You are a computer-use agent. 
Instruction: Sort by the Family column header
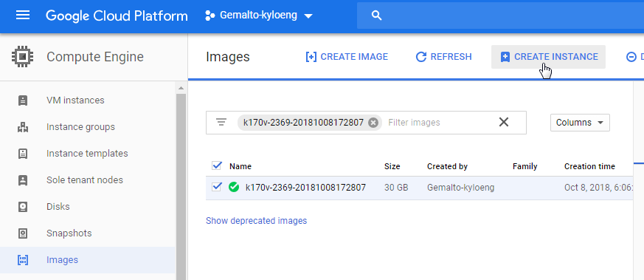pyautogui.click(x=525, y=166)
